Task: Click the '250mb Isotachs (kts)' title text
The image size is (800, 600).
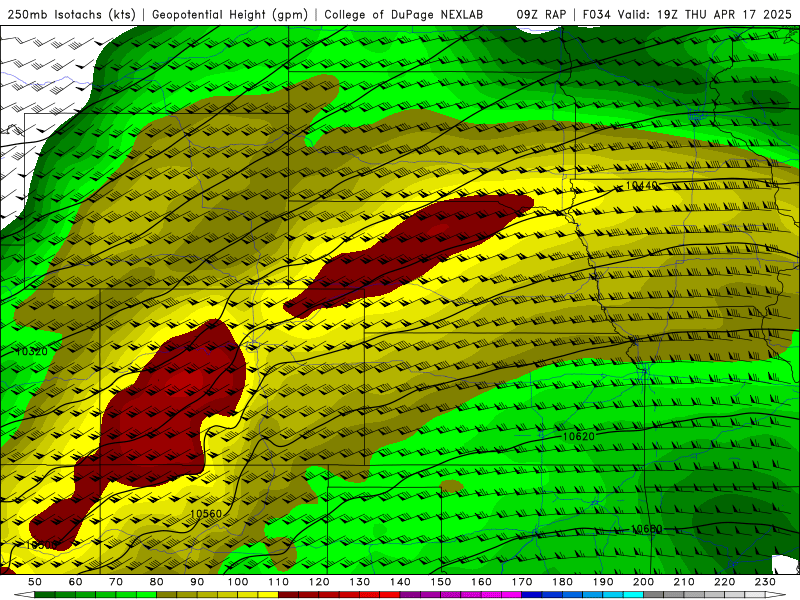Action: pyautogui.click(x=72, y=15)
